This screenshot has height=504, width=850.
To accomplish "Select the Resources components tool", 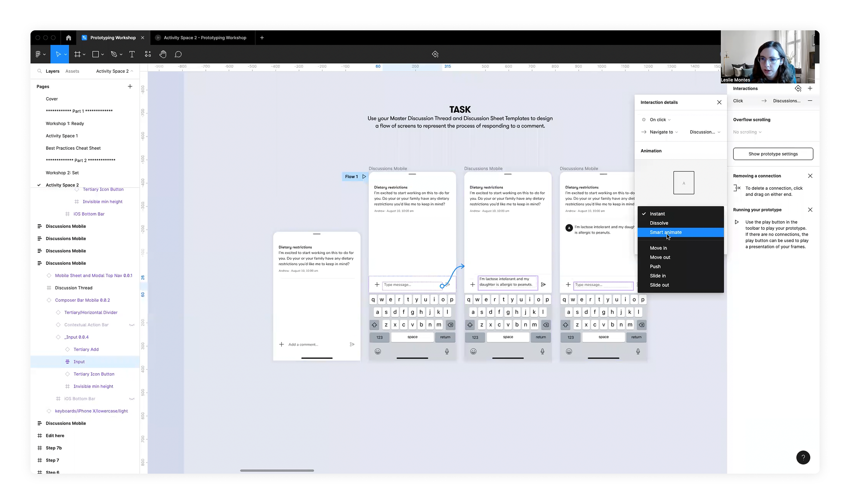I will click(148, 54).
